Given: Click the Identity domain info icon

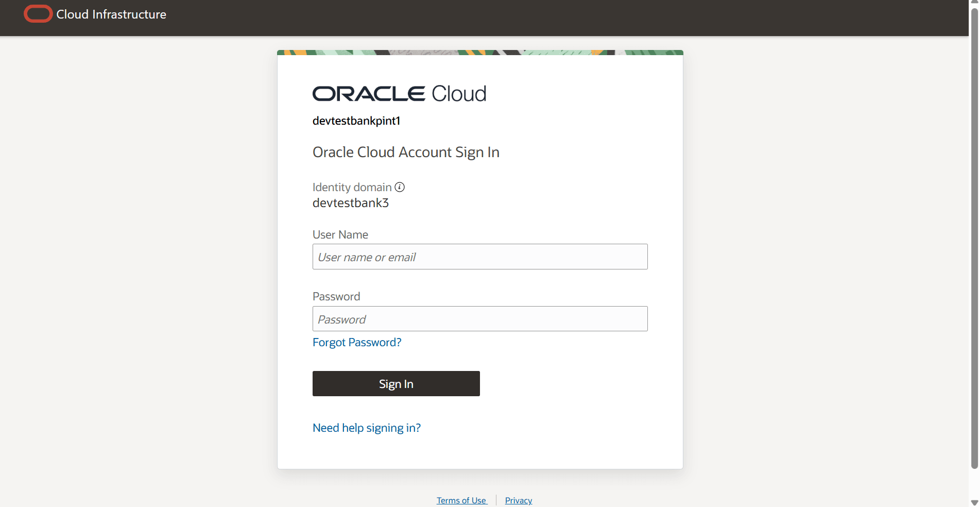Looking at the screenshot, I should pyautogui.click(x=400, y=187).
